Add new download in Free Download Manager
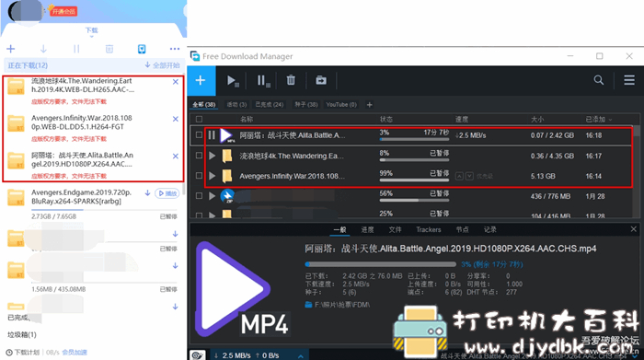This screenshot has width=644, height=360. coord(201,80)
